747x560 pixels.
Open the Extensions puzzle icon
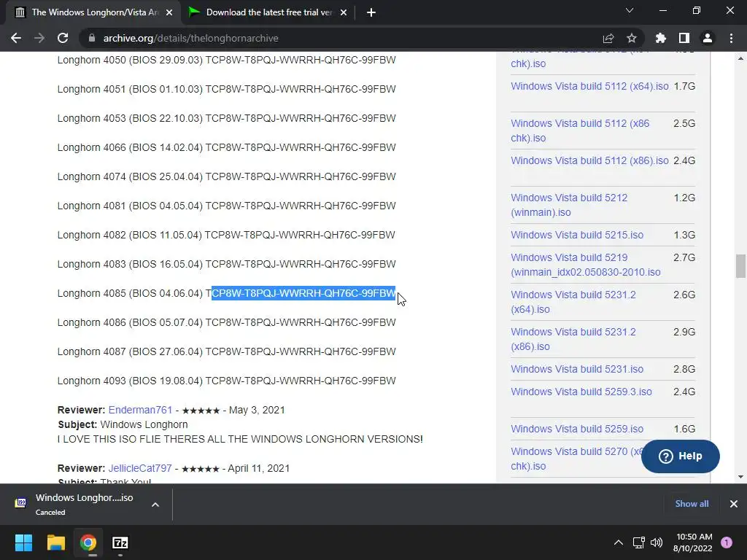pos(661,38)
